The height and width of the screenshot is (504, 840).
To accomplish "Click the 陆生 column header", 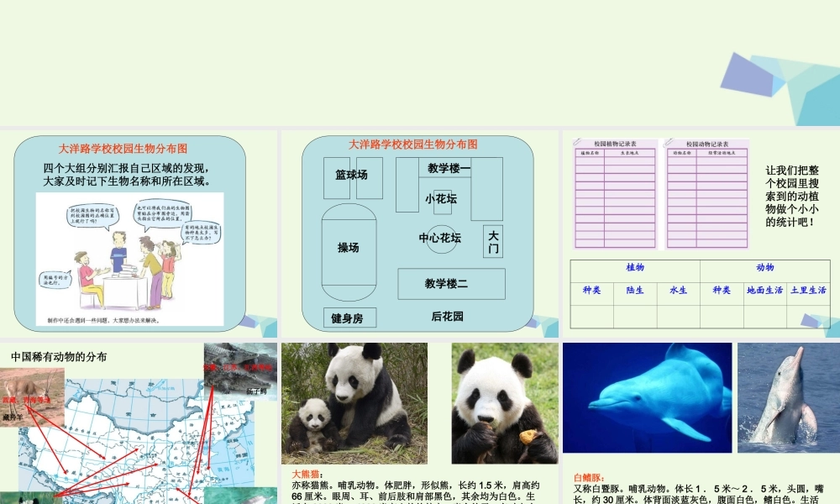I will point(635,291).
